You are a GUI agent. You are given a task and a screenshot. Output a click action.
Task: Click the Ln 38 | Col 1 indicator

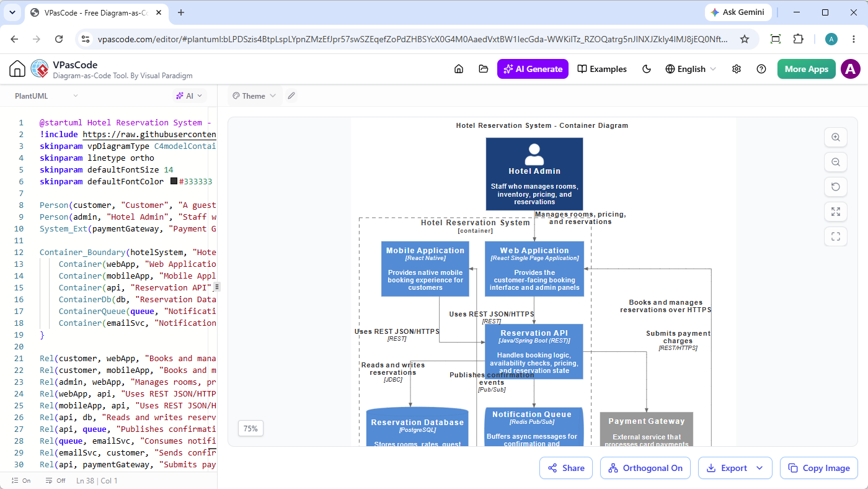(x=97, y=481)
